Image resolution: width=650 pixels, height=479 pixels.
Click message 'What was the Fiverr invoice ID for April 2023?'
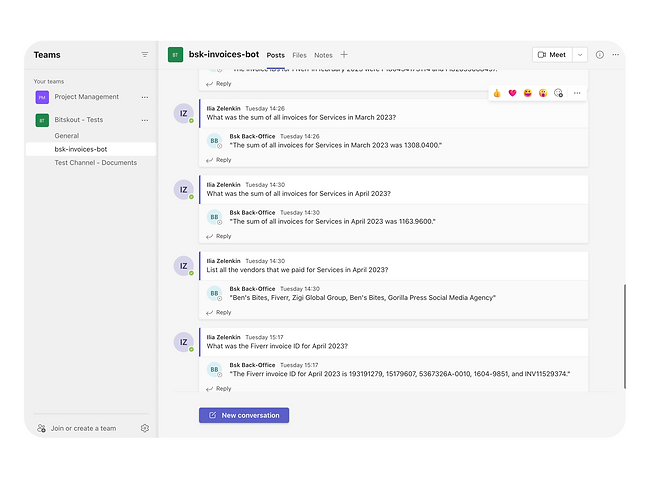tap(277, 347)
